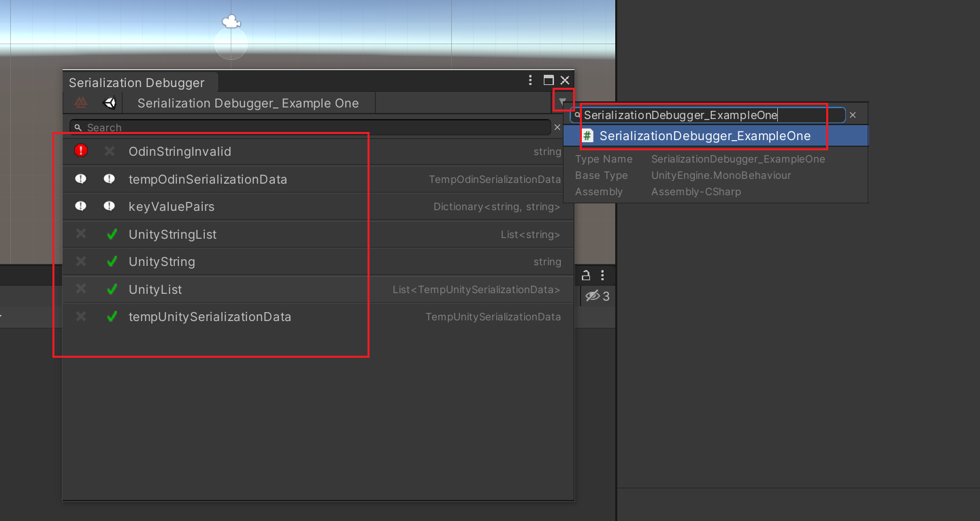Select the UnityList member name
The height and width of the screenshot is (521, 980).
(x=155, y=290)
